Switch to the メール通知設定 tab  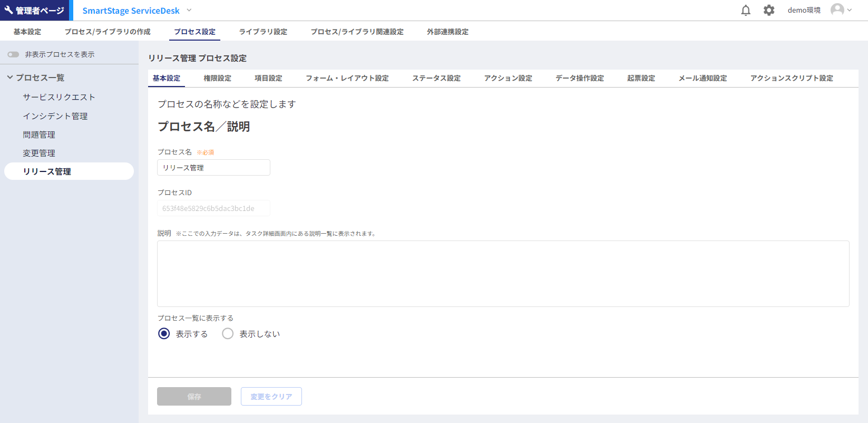[703, 78]
